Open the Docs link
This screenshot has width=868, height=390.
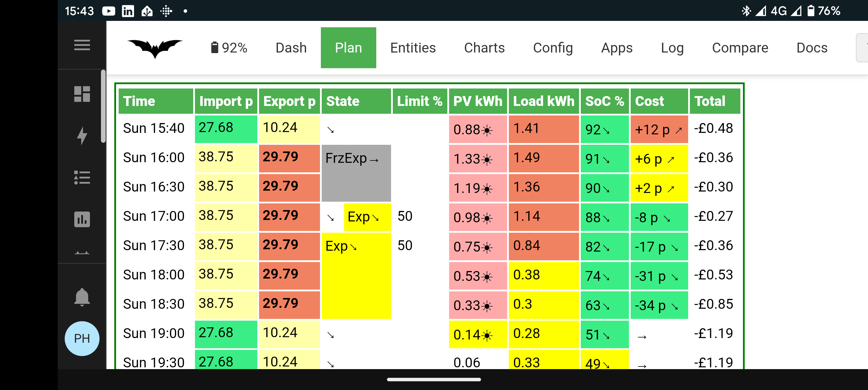pos(812,48)
